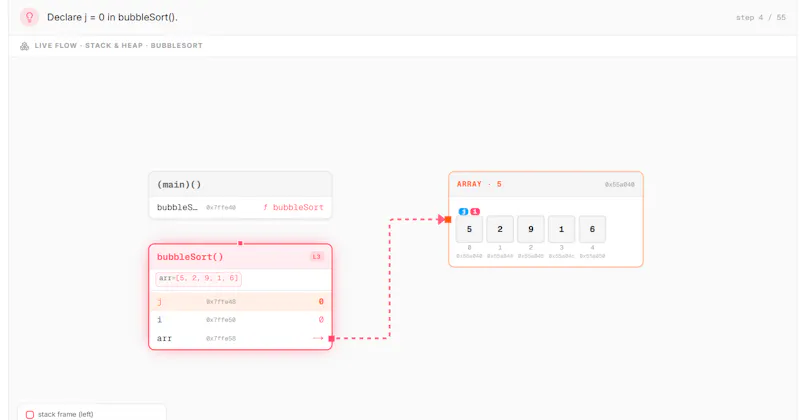Click the array base address 0x55a040
This screenshot has width=800, height=420.
[619, 185]
